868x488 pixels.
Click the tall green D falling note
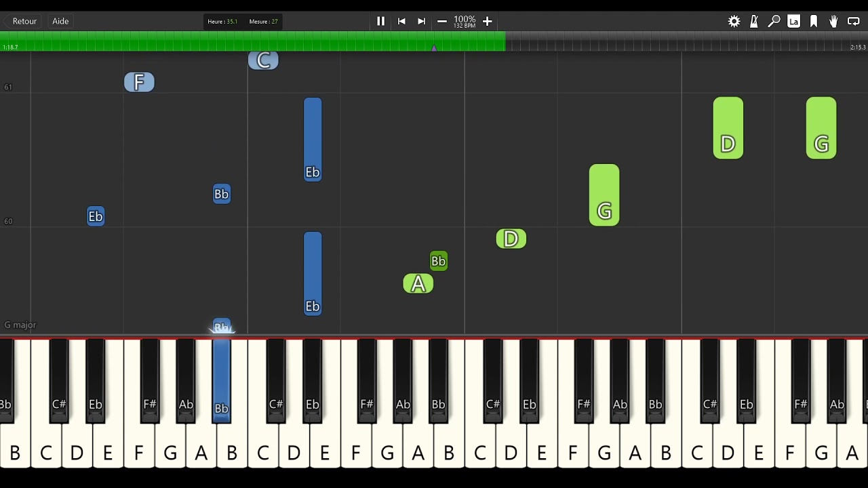coord(728,128)
